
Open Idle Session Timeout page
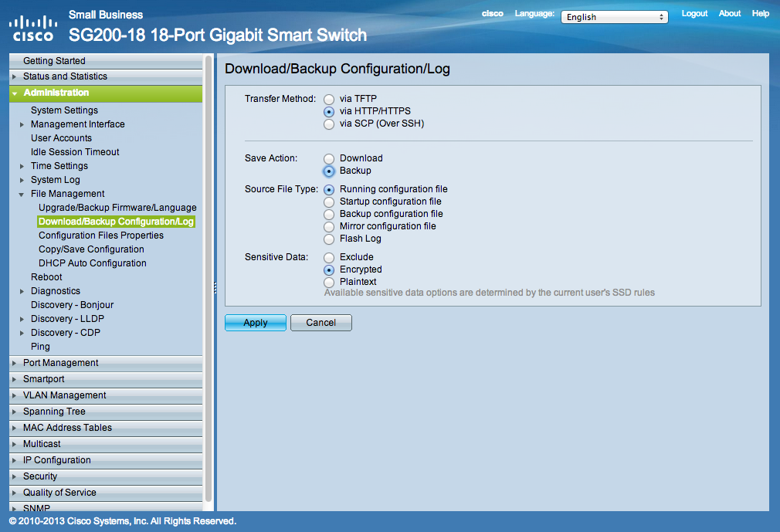click(x=75, y=151)
